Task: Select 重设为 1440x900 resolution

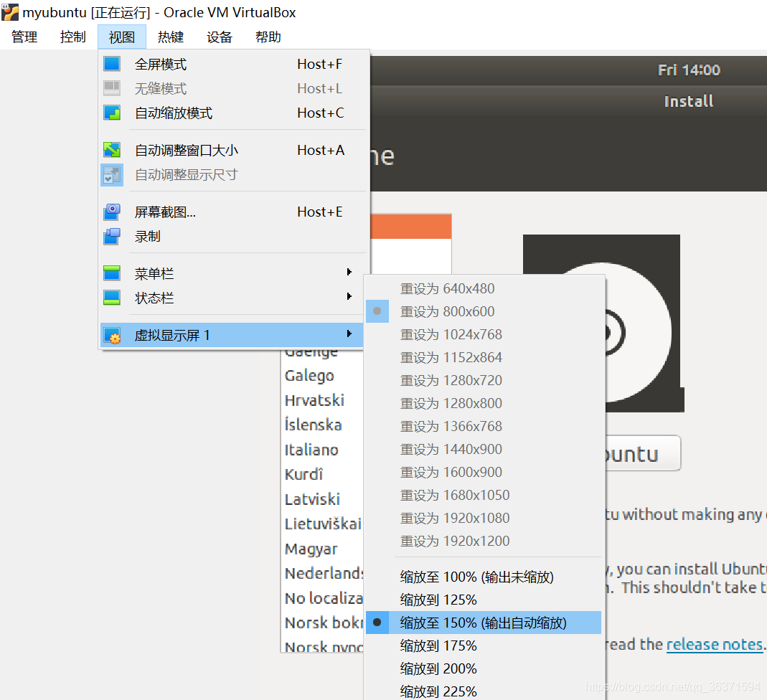Action: click(x=484, y=449)
